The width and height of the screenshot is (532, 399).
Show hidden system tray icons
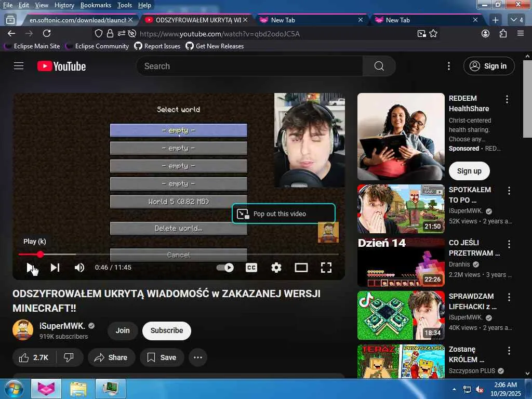coord(454,389)
